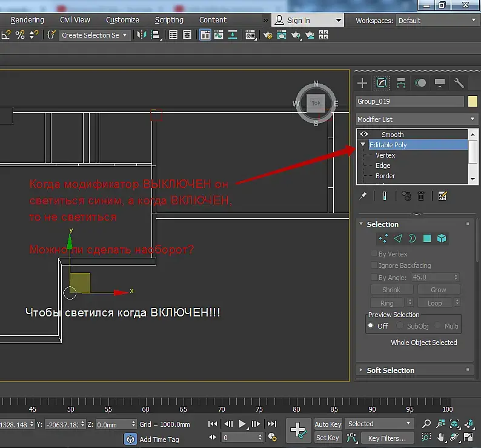Click Configure Modifier Sets icon
The image size is (481, 448).
[x=442, y=196]
